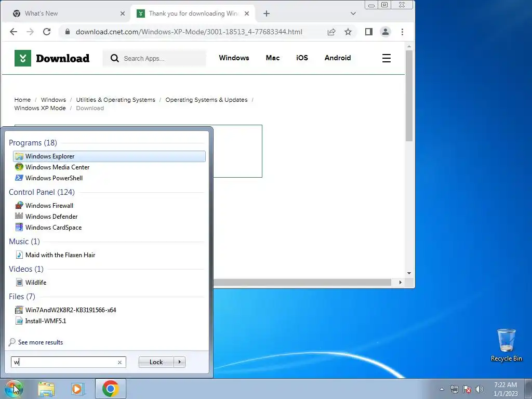The image size is (532, 399).
Task: Click the volume speaker tray icon
Action: pyautogui.click(x=480, y=389)
